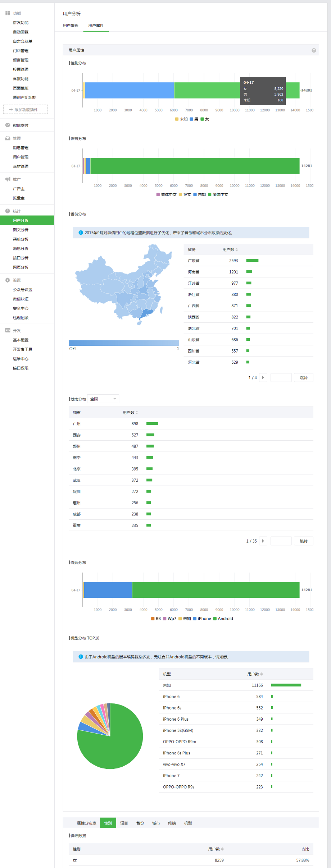This screenshot has height=868, width=331.
Task: Click the 设置 gear icon in sidebar
Action: [x=8, y=280]
